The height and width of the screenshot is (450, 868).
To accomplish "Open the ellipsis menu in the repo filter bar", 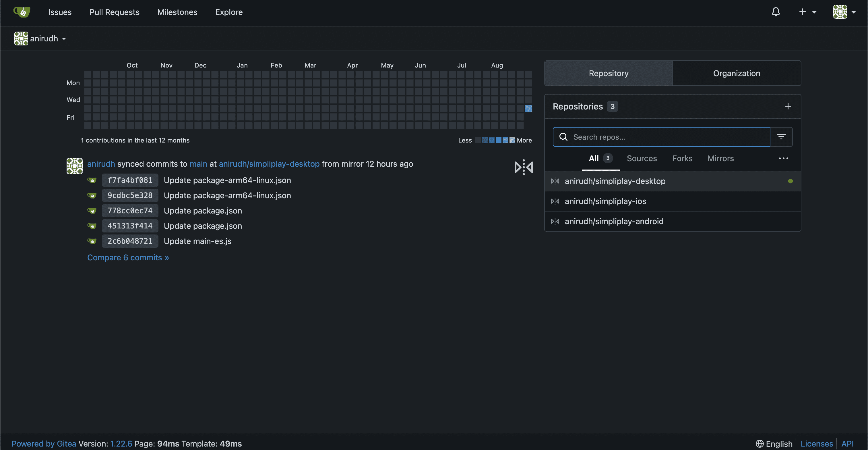I will coord(783,159).
